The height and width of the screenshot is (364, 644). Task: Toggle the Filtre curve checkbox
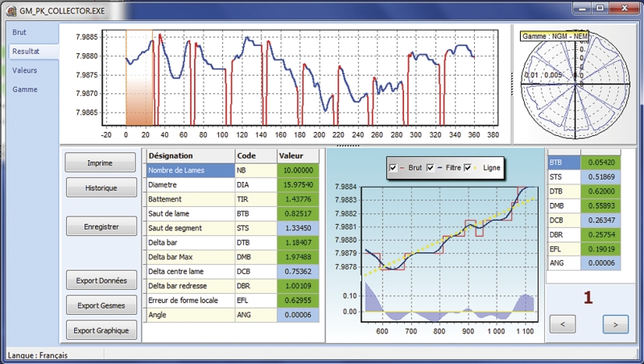tap(430, 168)
